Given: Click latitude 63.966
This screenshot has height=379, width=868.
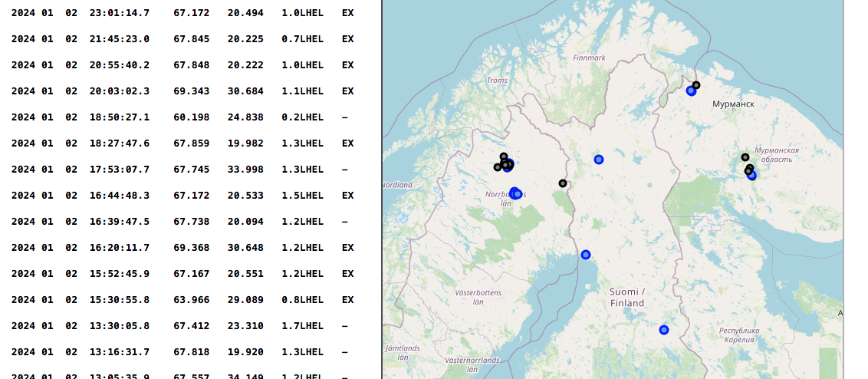Looking at the screenshot, I should 192,300.
